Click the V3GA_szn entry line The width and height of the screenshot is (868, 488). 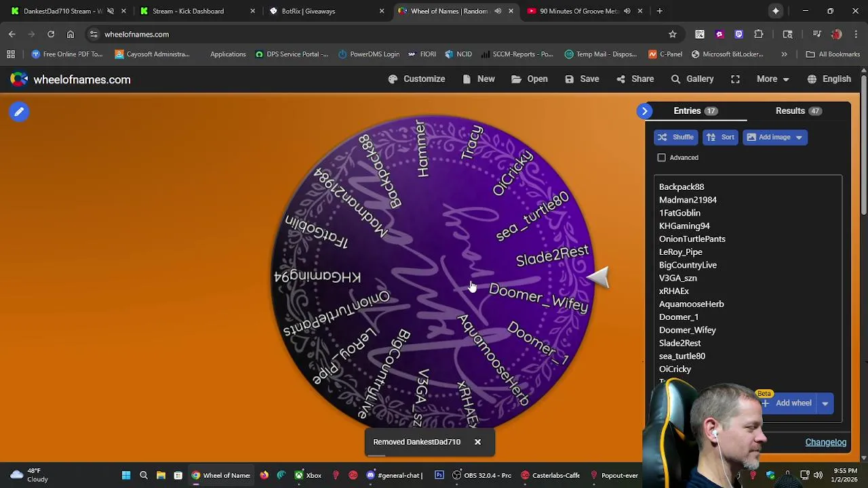click(678, 278)
